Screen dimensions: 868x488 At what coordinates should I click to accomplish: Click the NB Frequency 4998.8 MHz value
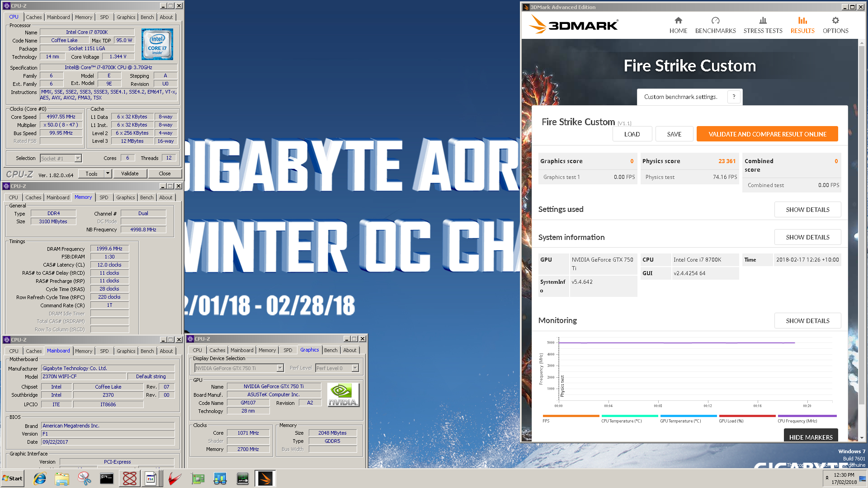click(143, 230)
